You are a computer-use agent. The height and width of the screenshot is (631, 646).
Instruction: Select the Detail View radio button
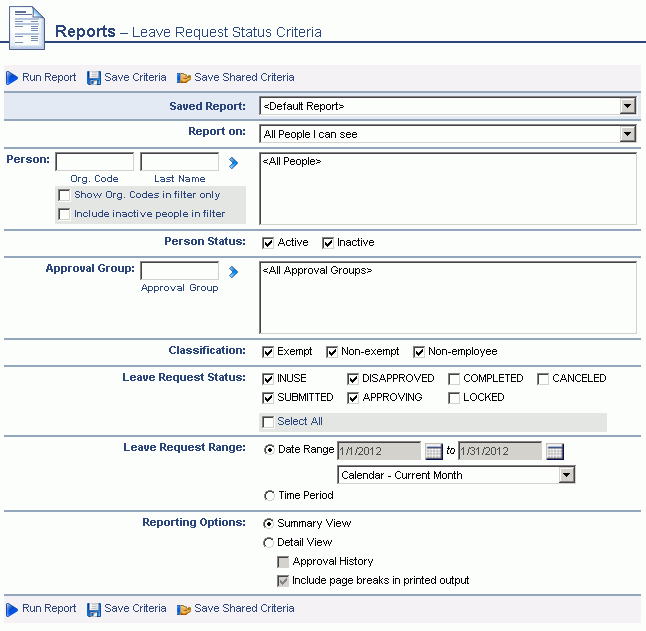pyautogui.click(x=268, y=543)
